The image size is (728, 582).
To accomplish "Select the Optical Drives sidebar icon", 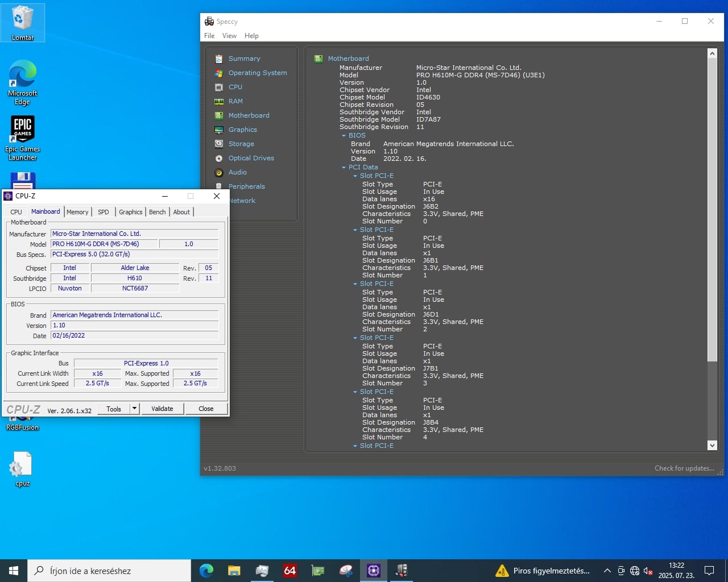I will click(x=219, y=158).
